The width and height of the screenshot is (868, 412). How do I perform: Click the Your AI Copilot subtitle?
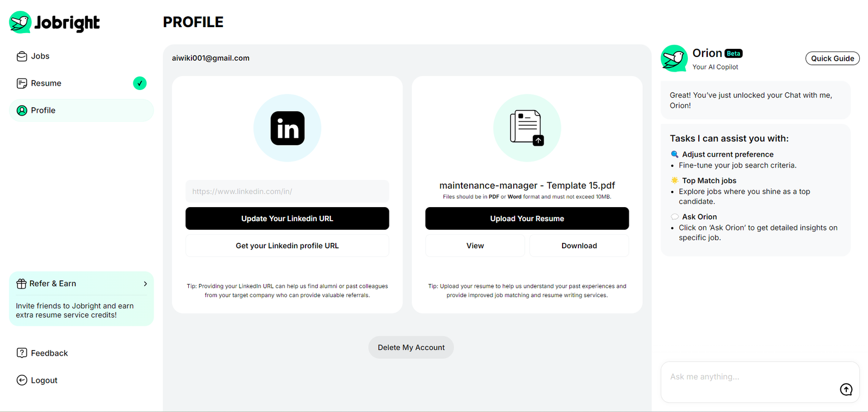pyautogui.click(x=715, y=67)
